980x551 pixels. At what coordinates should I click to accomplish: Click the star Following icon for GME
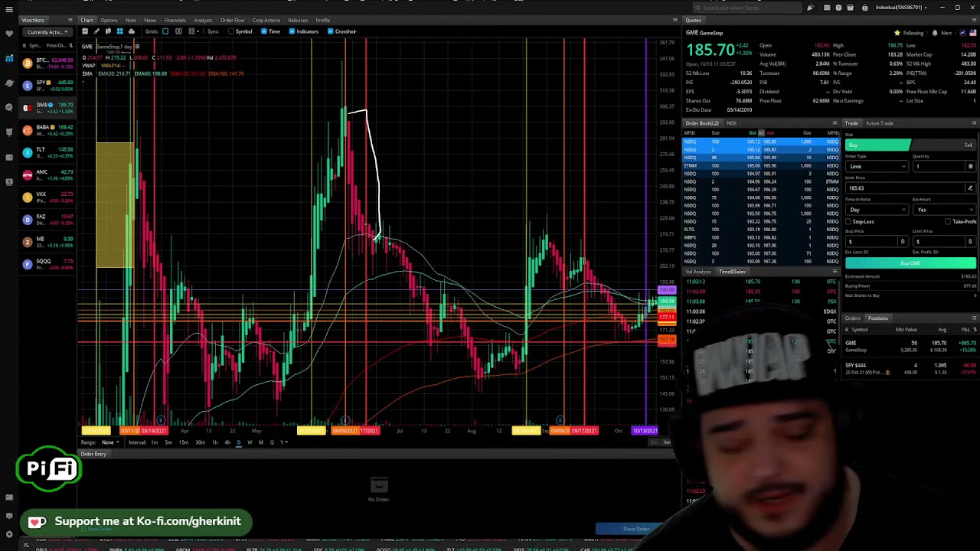click(x=897, y=33)
